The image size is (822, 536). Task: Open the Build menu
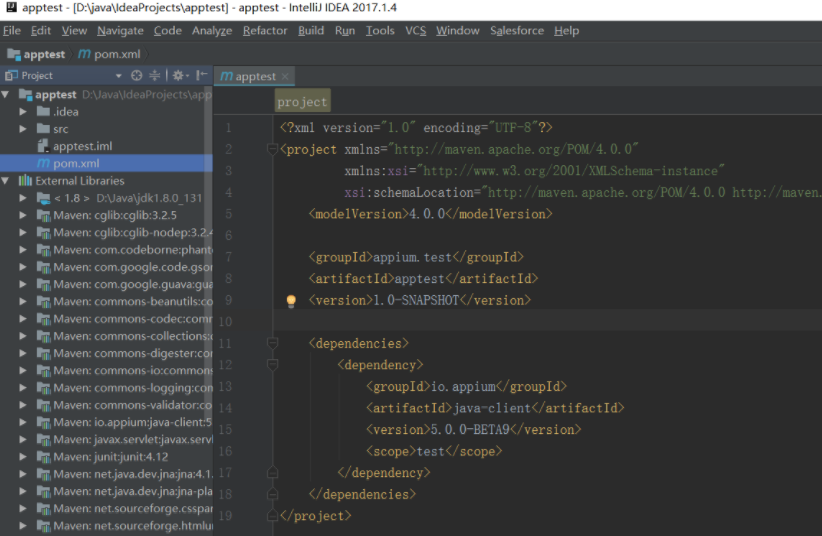click(x=311, y=31)
